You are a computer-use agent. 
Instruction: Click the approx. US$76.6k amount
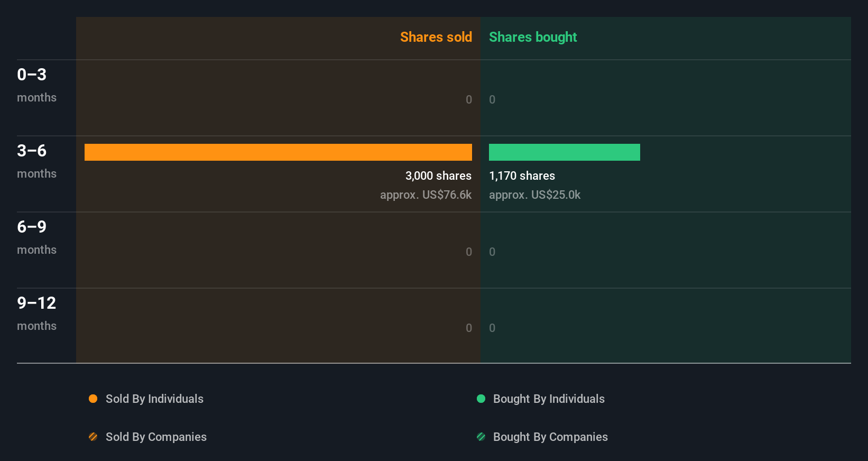(x=426, y=195)
